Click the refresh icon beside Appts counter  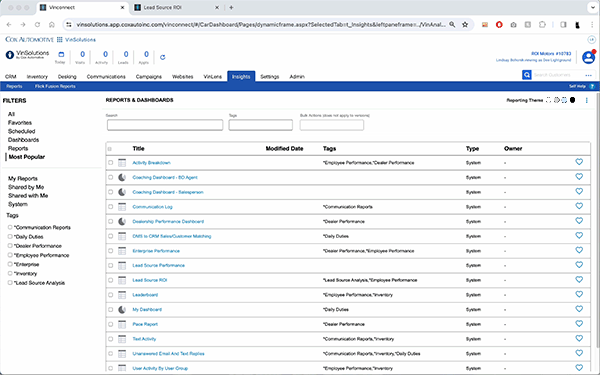pos(163,57)
